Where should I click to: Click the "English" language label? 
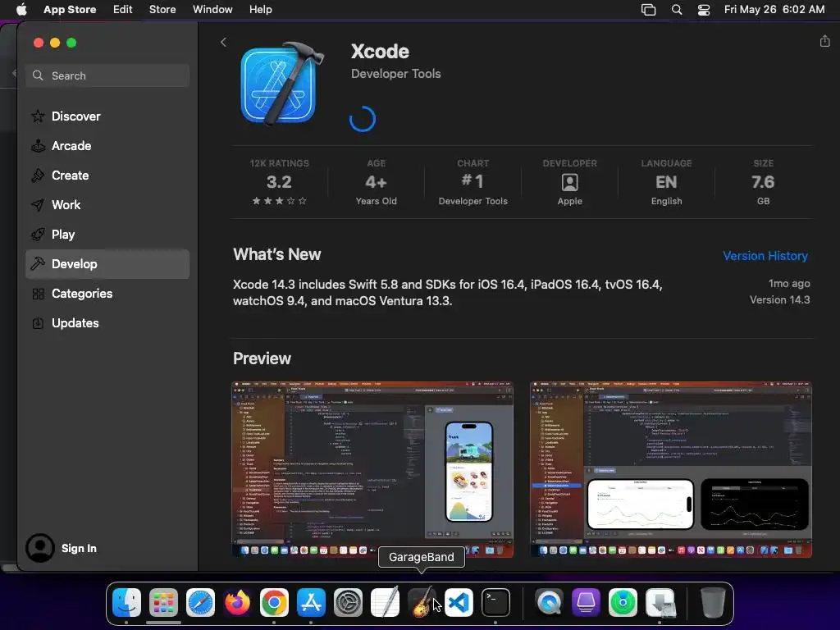click(x=666, y=201)
